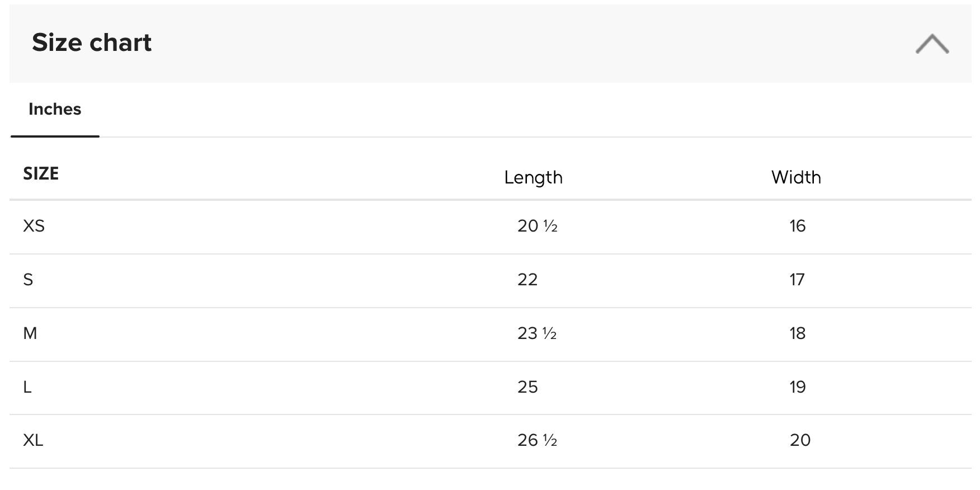Click the XL length value 26 ½
This screenshot has height=490, width=980.
(537, 440)
